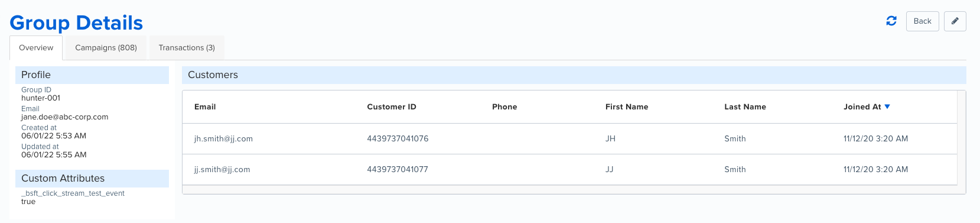The image size is (980, 223).
Task: Switch to the Campaigns (808) tab
Action: click(x=106, y=48)
